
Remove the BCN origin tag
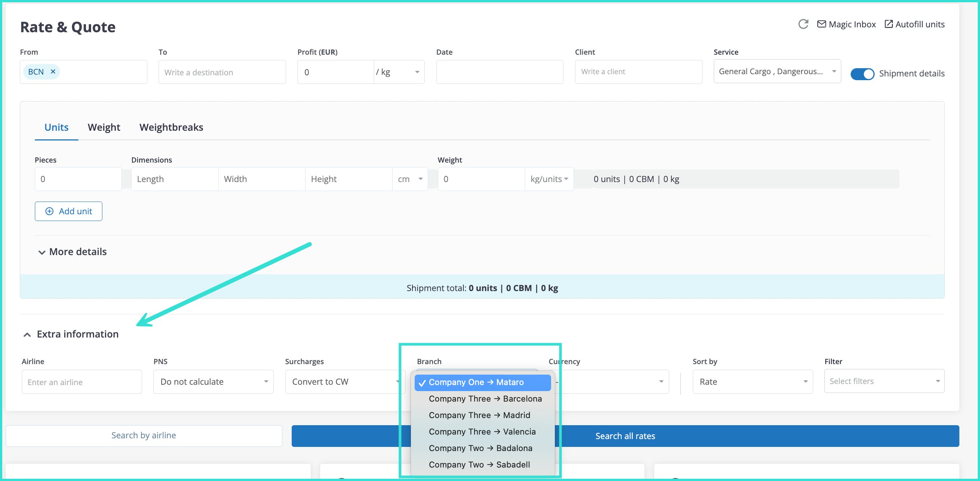[x=53, y=72]
